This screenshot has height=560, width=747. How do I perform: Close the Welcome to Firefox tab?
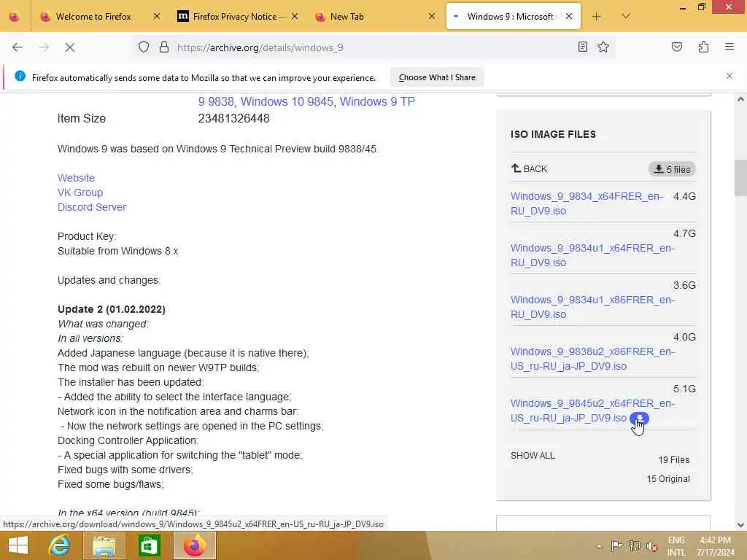[157, 17]
